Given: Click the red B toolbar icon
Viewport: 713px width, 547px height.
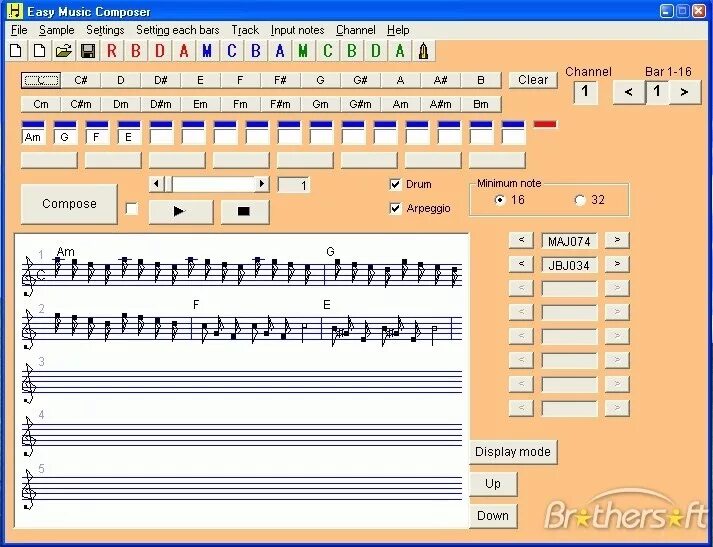Looking at the screenshot, I should click(136, 50).
